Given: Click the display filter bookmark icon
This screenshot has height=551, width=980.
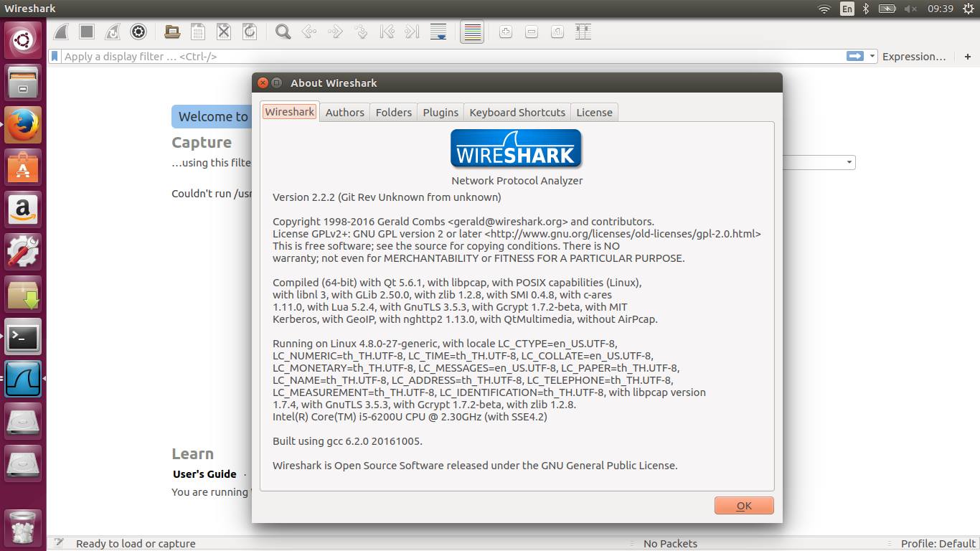Looking at the screenshot, I should (x=55, y=56).
